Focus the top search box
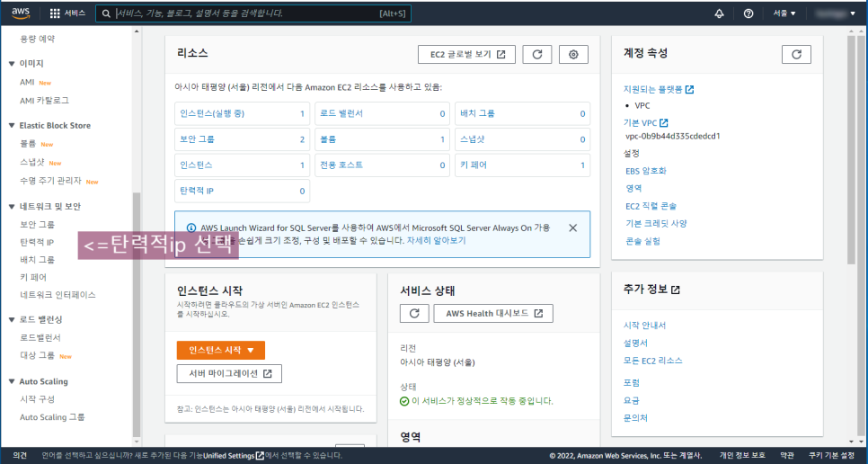Screen dimensions: 868x464 [x=253, y=13]
